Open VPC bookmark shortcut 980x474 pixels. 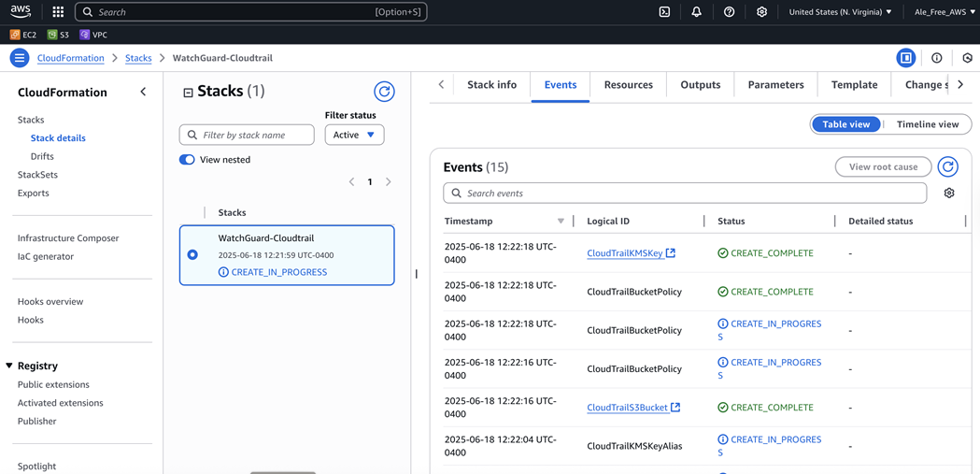[x=93, y=35]
